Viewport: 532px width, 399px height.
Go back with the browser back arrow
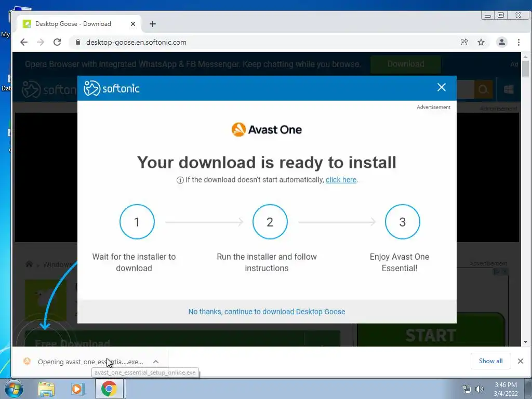24,42
